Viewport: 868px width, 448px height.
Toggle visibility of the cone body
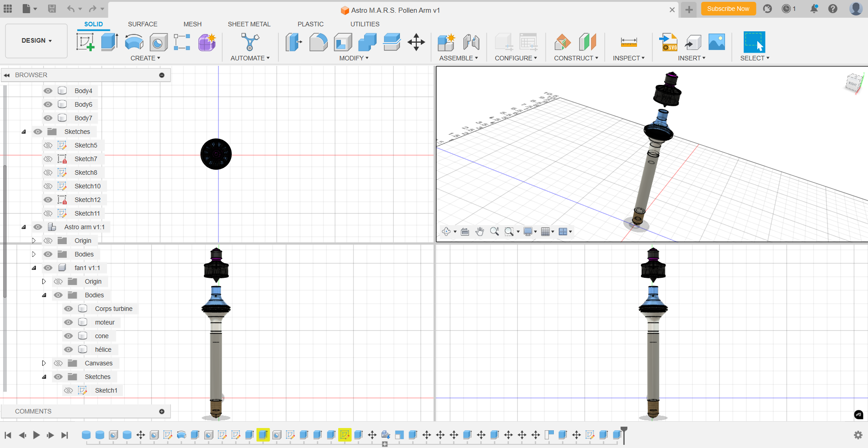pos(69,336)
